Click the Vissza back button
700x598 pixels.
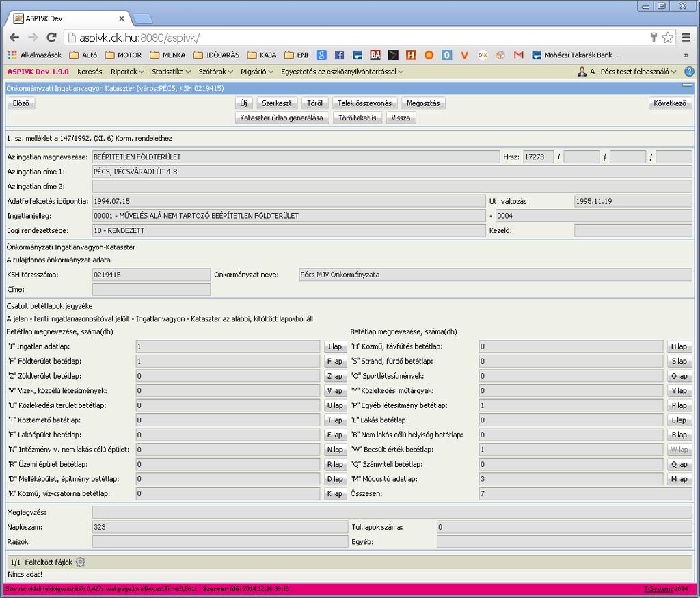pyautogui.click(x=401, y=118)
